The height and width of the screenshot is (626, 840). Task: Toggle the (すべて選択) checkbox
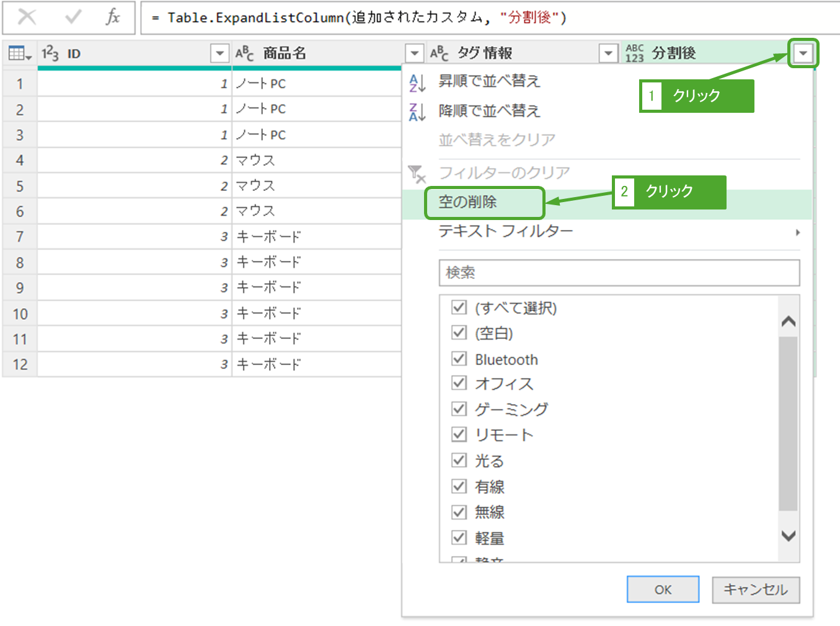pyautogui.click(x=459, y=307)
